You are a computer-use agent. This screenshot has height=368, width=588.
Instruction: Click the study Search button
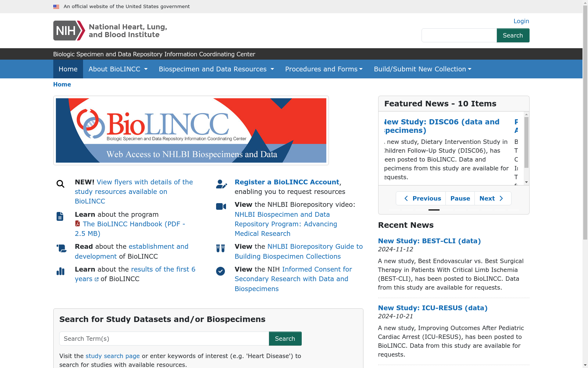coord(285,339)
